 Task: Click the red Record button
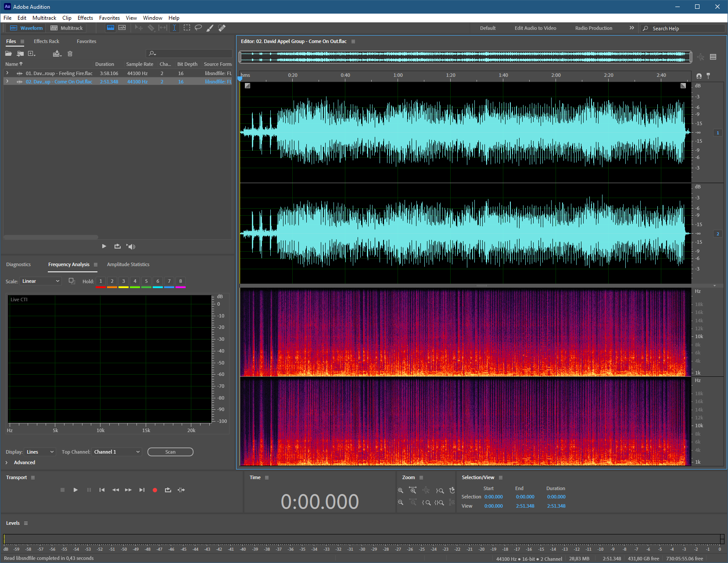pos(154,490)
